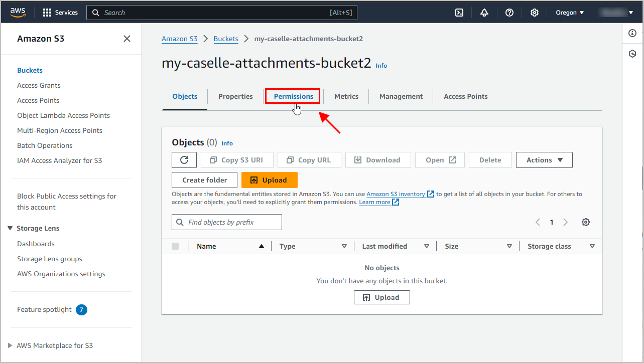Go to previous page of objects
The image size is (644, 363).
coord(538,222)
